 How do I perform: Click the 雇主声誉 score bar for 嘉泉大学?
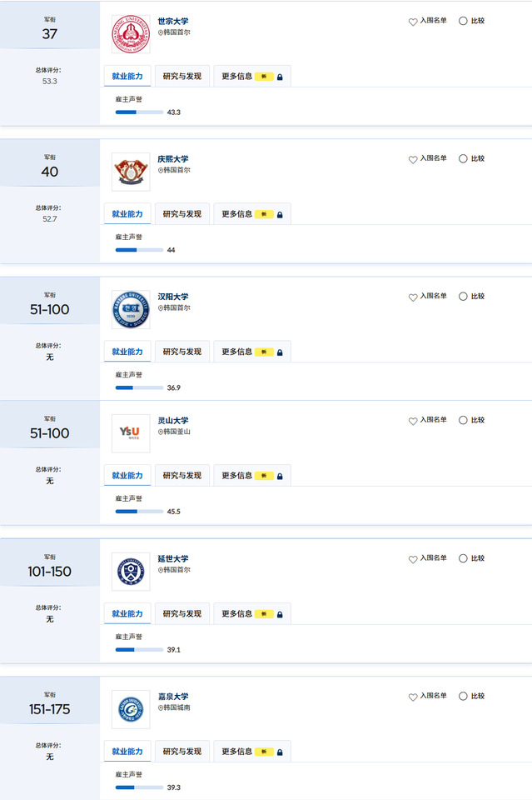tap(139, 787)
